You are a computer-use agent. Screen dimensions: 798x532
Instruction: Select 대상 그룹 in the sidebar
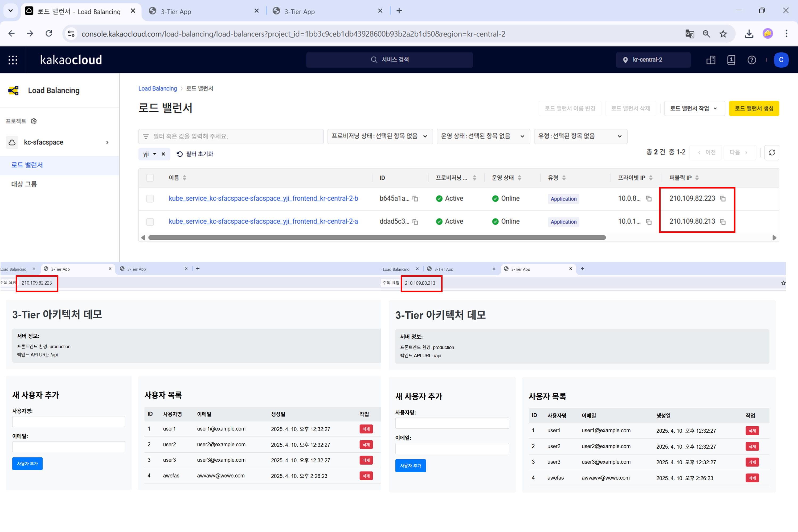pos(24,184)
